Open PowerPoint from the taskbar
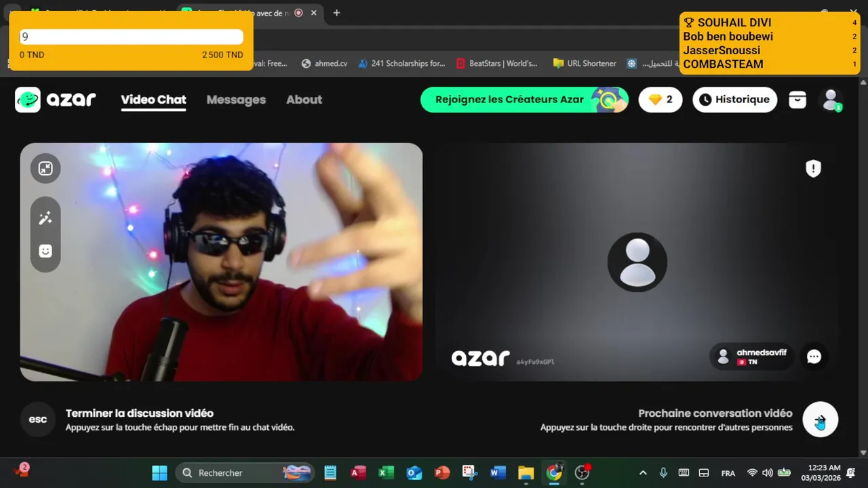The height and width of the screenshot is (488, 868). [441, 472]
